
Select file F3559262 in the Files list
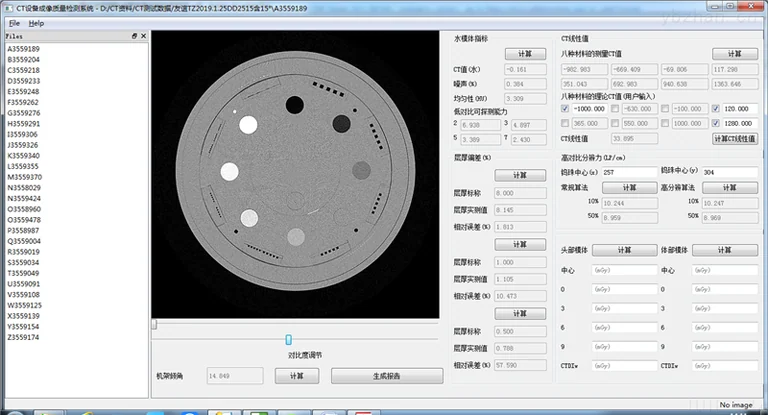pos(24,102)
